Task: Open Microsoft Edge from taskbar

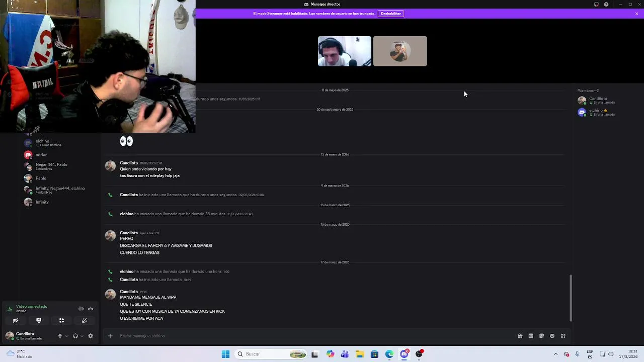Action: coord(389,354)
